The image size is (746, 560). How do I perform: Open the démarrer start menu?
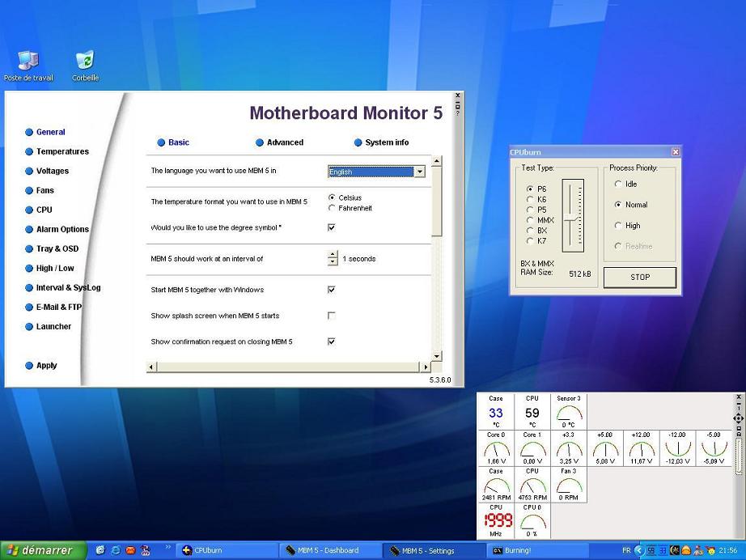click(x=43, y=550)
